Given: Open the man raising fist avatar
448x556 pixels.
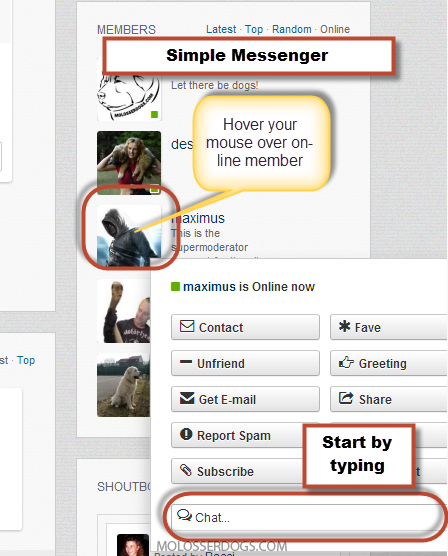Looking at the screenshot, I should coord(123,311).
